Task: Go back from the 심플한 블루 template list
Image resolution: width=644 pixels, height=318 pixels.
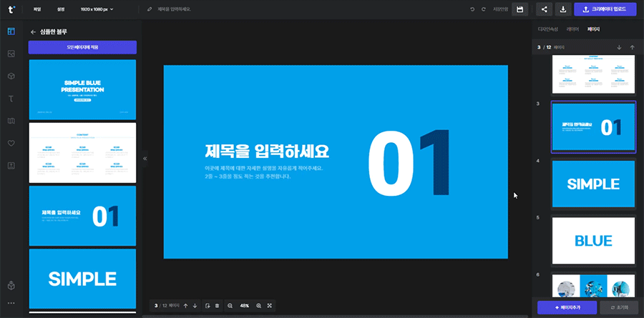Action: 33,32
